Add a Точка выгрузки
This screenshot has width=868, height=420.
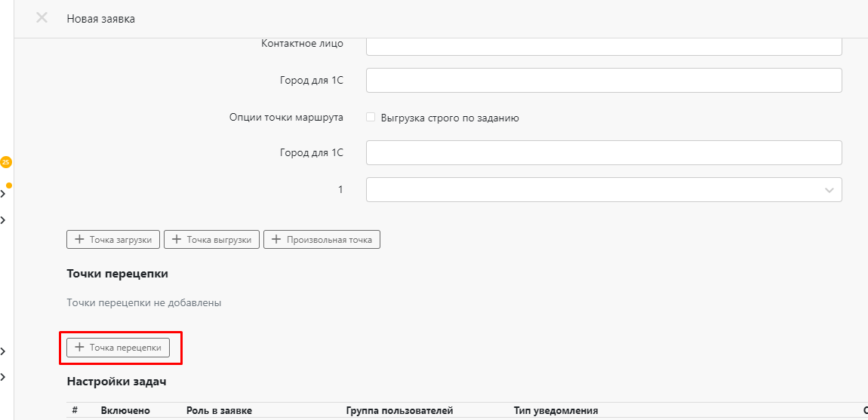pyautogui.click(x=211, y=240)
